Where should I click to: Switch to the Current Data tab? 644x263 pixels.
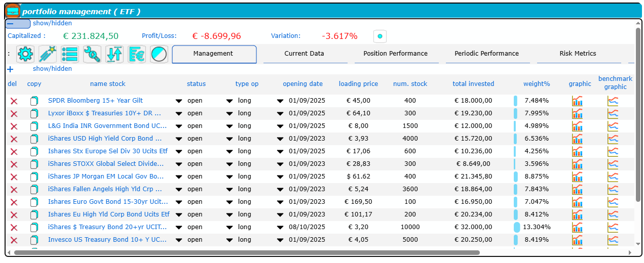point(304,54)
